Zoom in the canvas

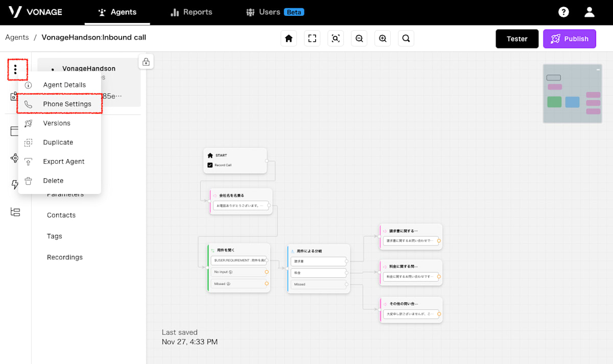[383, 38]
